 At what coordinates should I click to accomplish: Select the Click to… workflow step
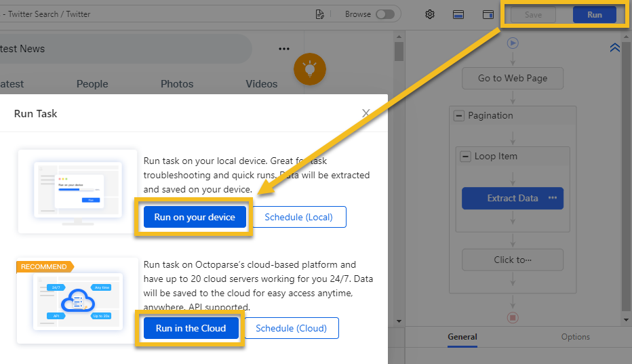pos(513,260)
